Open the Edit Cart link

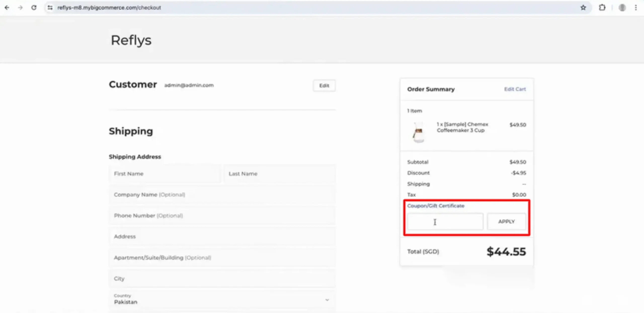515,89
